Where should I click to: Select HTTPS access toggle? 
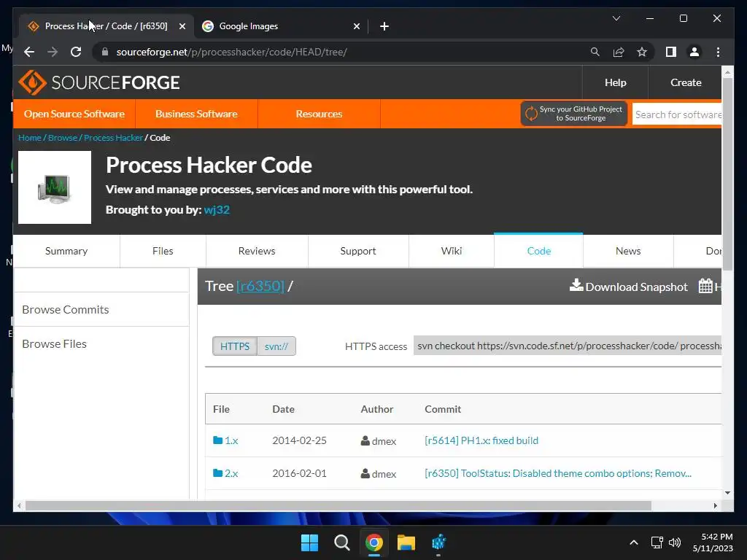(235, 346)
